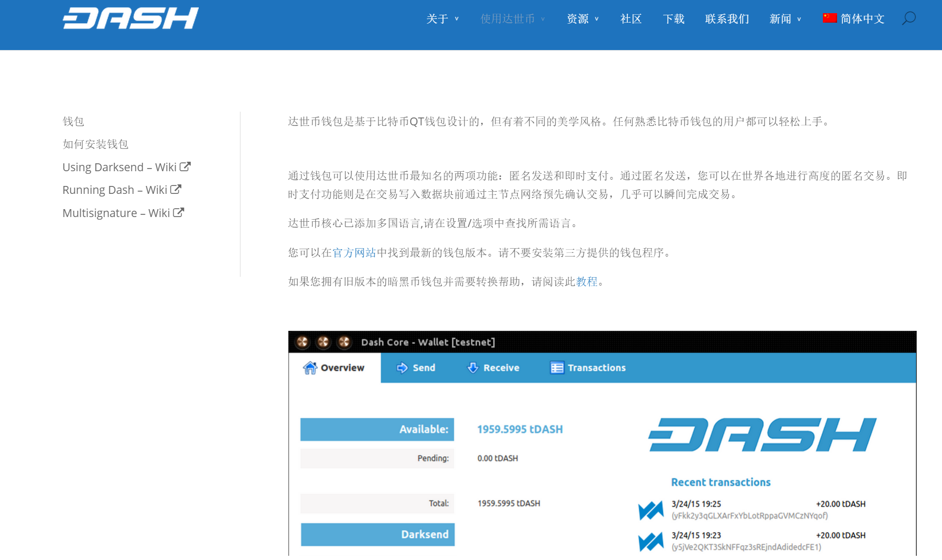Click external link icon beside Using Darksend
This screenshot has width=942, height=560.
(185, 167)
